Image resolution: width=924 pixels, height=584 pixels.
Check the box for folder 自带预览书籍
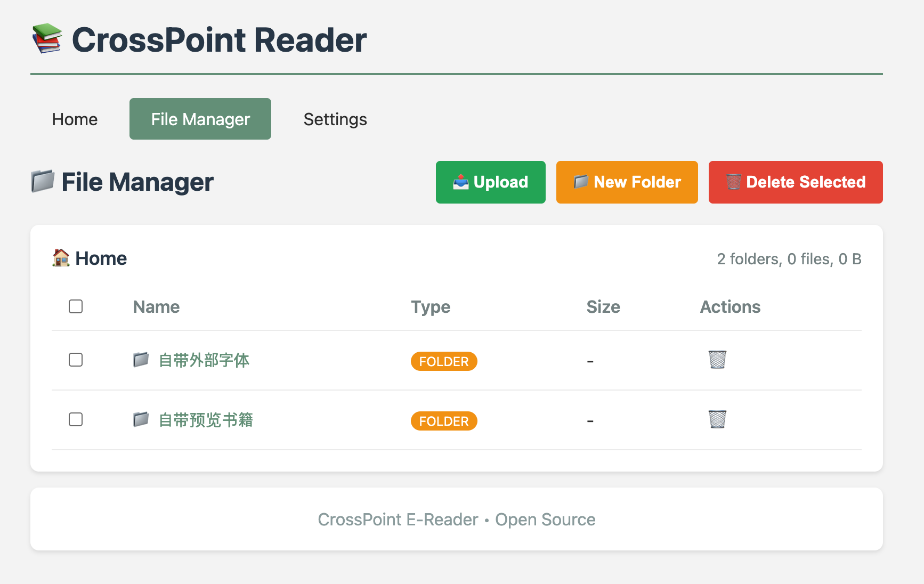(76, 419)
